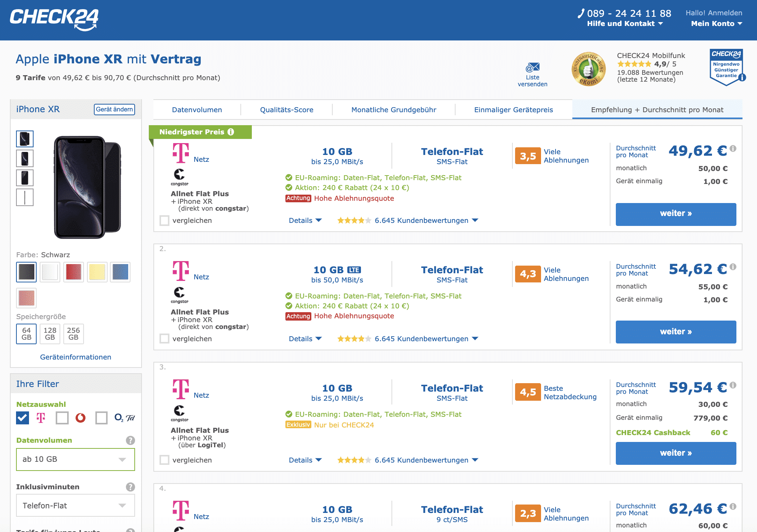
Task: Click Hallo! Anmelden link
Action: tap(714, 13)
